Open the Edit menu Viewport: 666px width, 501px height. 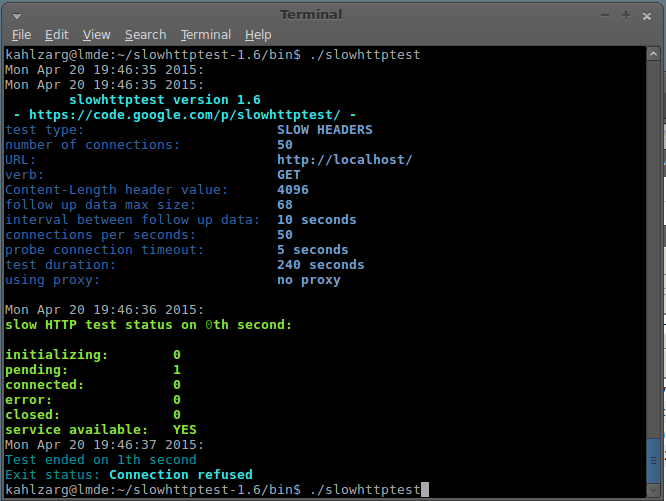point(57,35)
